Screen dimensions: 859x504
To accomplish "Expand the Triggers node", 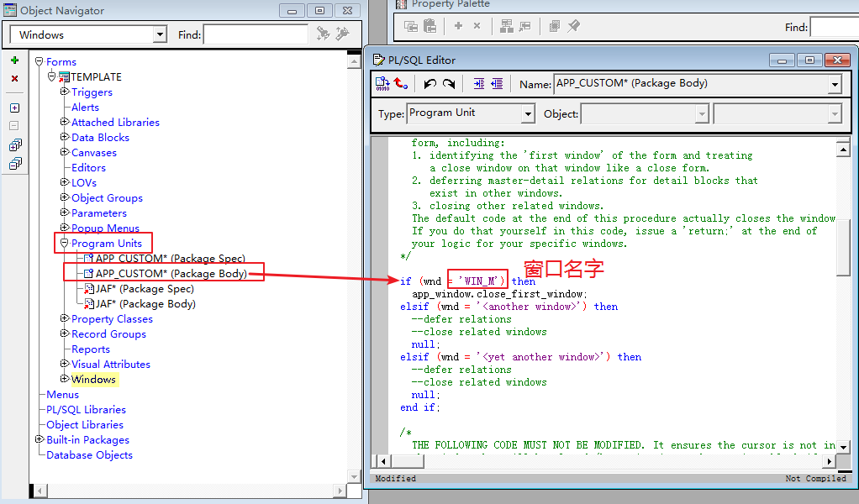I will [x=64, y=92].
